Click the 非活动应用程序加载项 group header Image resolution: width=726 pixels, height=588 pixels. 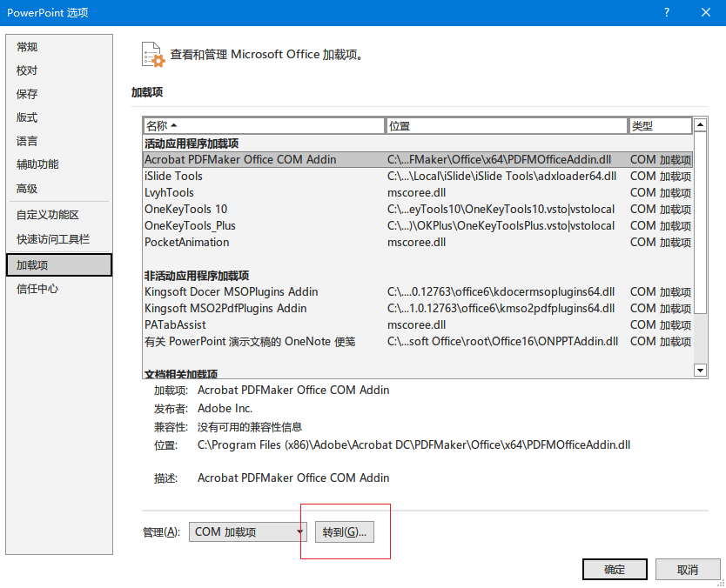pyautogui.click(x=197, y=276)
